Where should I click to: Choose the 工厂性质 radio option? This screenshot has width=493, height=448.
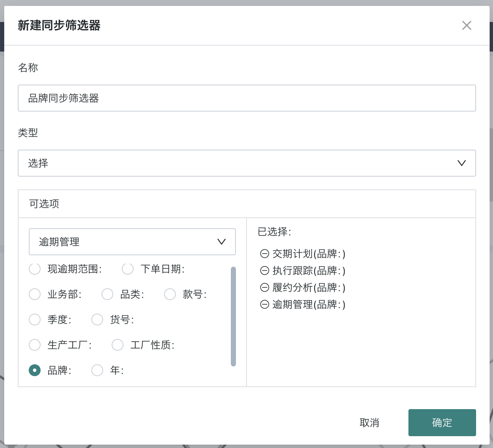(x=118, y=345)
